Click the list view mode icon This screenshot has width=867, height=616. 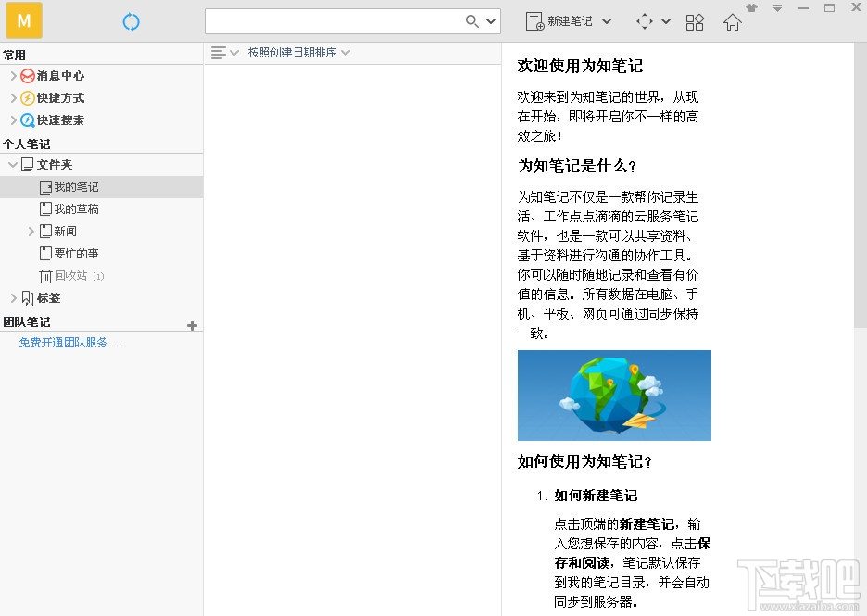point(219,53)
